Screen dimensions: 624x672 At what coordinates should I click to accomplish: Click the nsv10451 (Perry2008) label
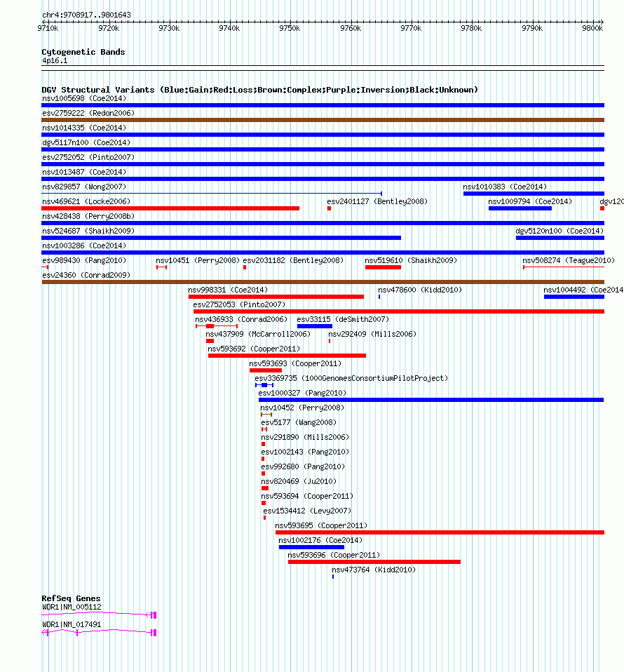click(198, 260)
